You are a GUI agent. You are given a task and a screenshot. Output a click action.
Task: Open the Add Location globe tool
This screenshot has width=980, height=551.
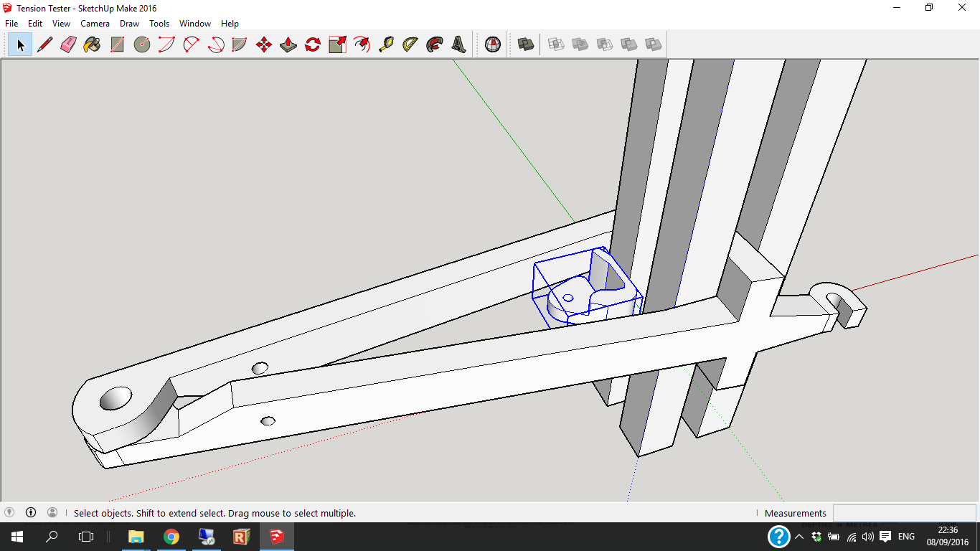(x=493, y=44)
